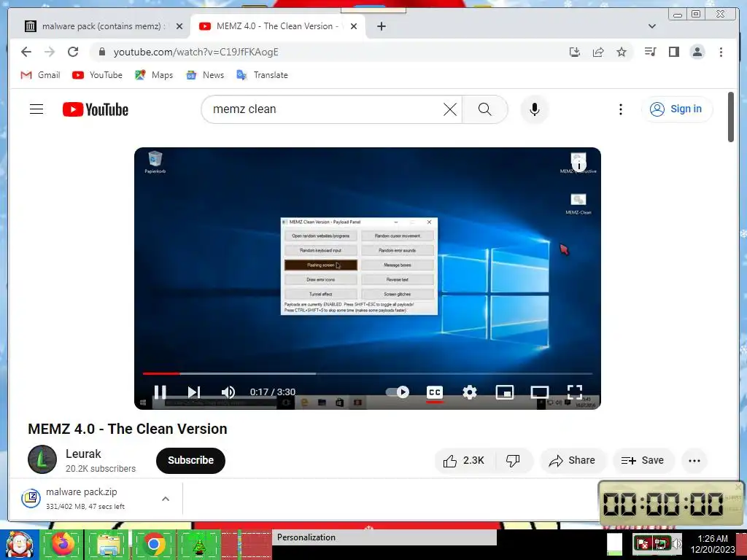Toggle closed captions off

click(x=435, y=392)
